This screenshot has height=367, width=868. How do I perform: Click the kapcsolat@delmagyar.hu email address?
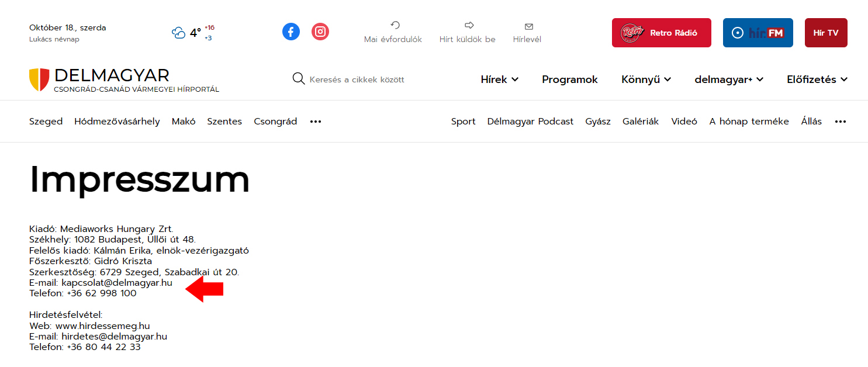[117, 282]
